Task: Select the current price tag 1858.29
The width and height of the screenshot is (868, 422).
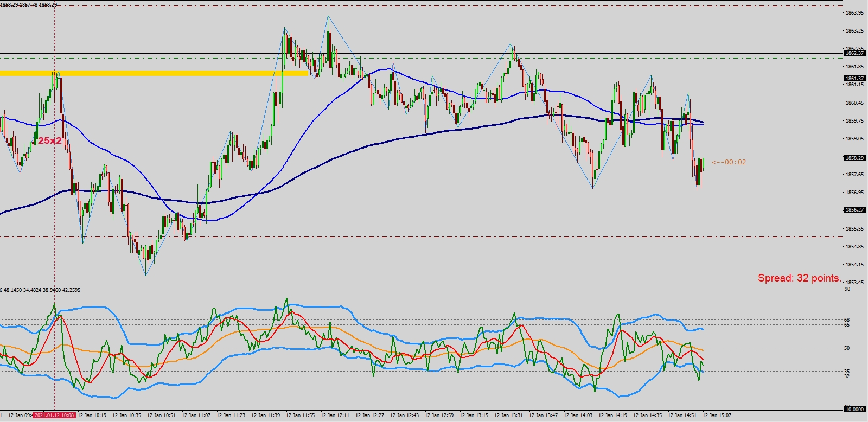Action: (854, 158)
